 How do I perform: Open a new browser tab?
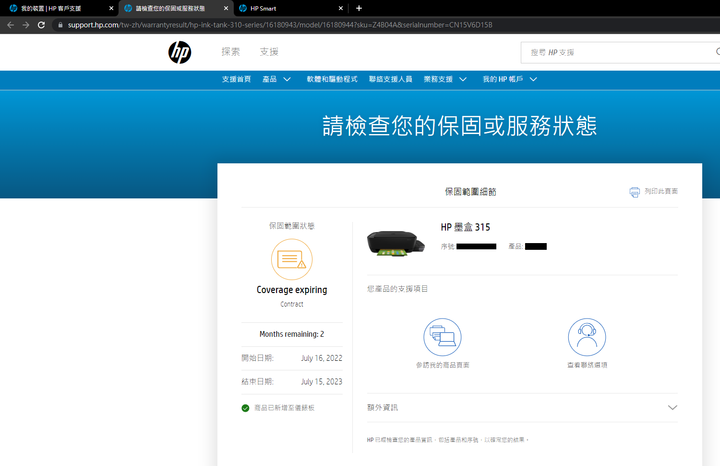coord(359,8)
